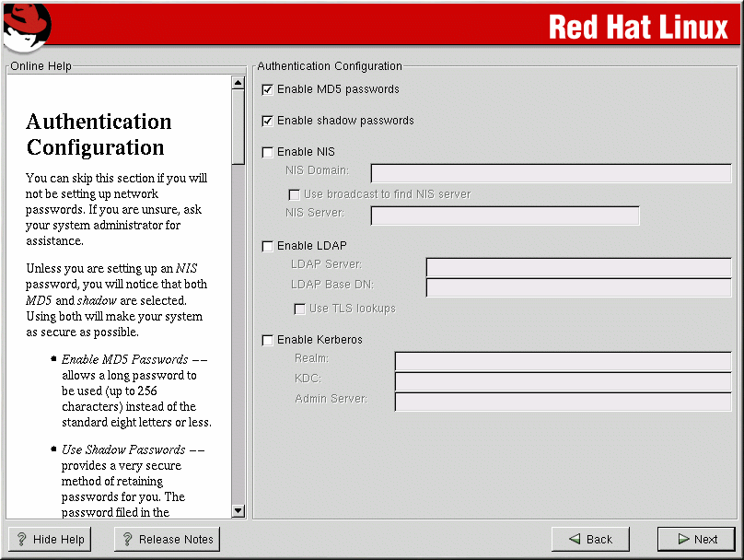
Task: Hide the help panel
Action: pyautogui.click(x=50, y=540)
